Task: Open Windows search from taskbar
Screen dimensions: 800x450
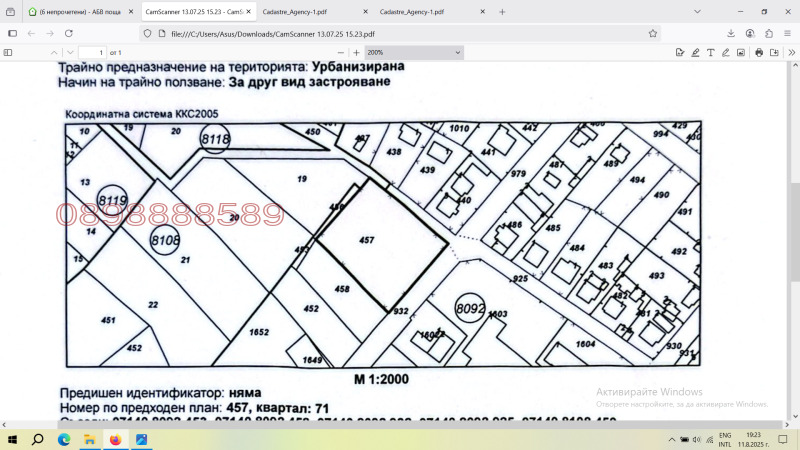Action: [38, 439]
